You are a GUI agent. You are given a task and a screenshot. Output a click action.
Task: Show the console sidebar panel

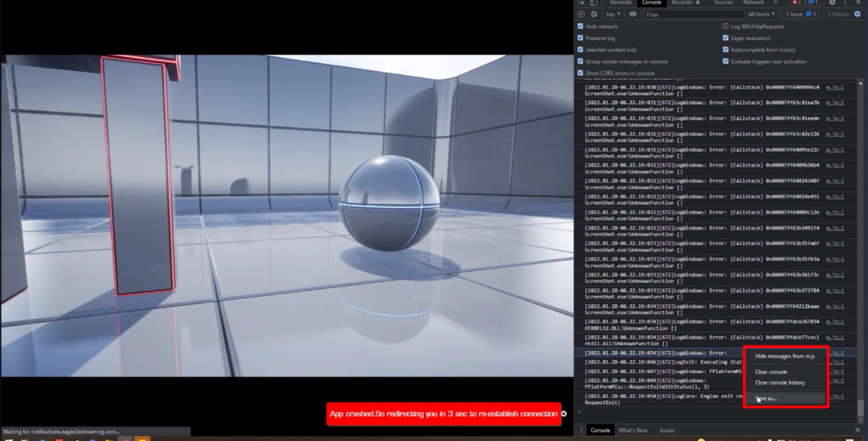(581, 14)
